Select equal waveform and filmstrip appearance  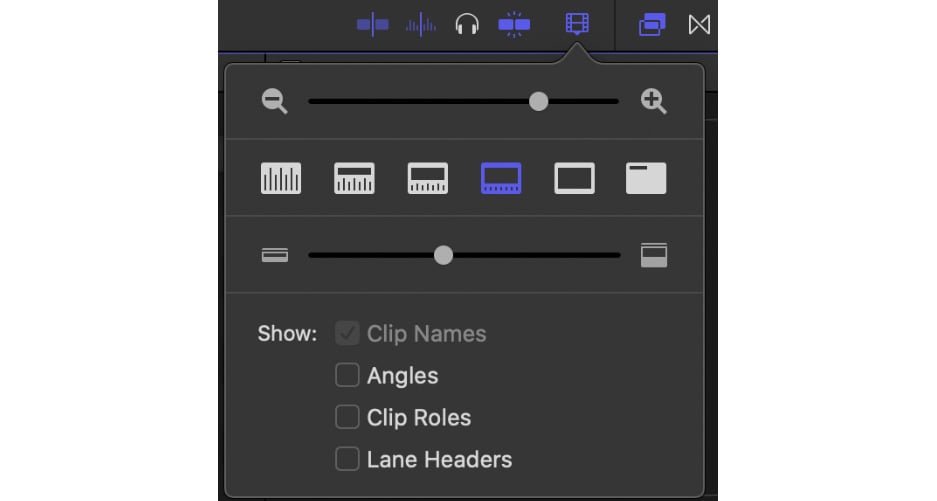[x=428, y=178]
